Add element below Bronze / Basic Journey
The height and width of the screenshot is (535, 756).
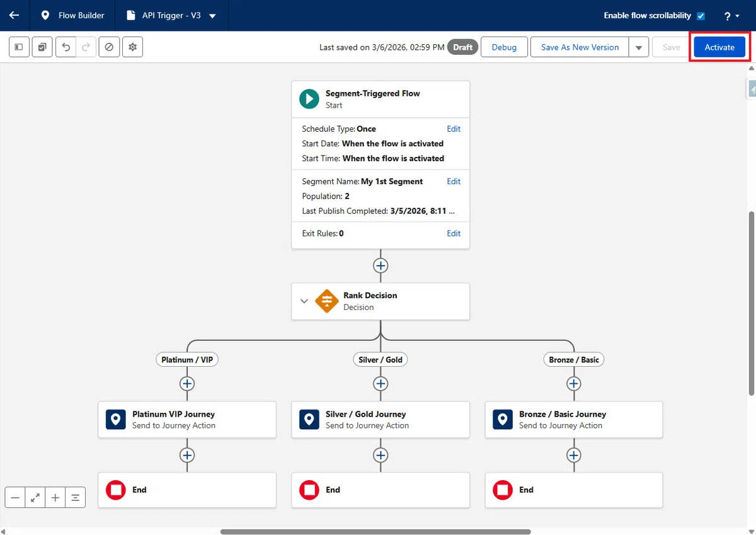(x=573, y=455)
